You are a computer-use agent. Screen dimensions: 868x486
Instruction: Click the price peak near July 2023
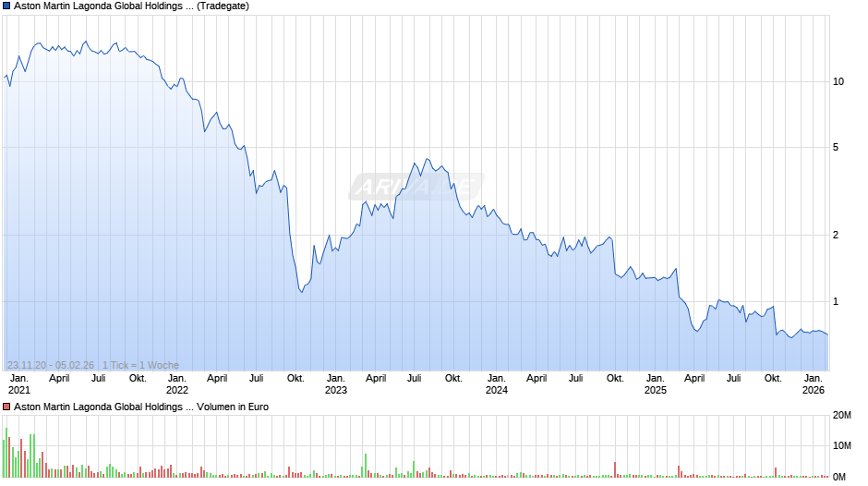[x=427, y=159]
